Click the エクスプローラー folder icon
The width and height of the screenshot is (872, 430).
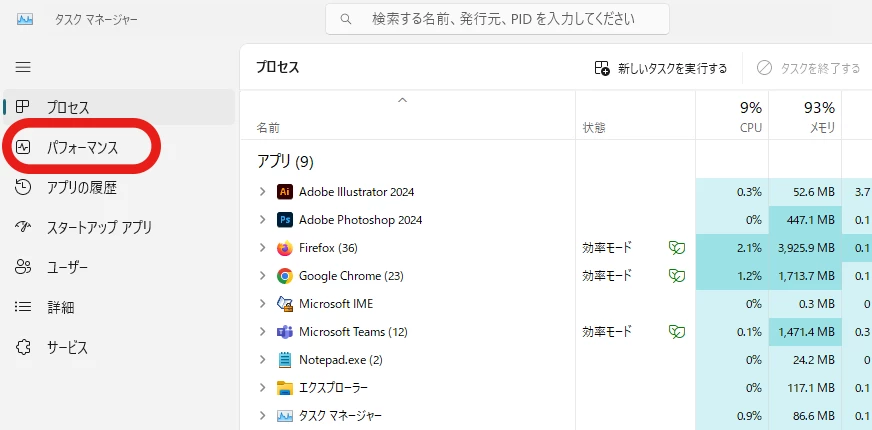[x=285, y=388]
